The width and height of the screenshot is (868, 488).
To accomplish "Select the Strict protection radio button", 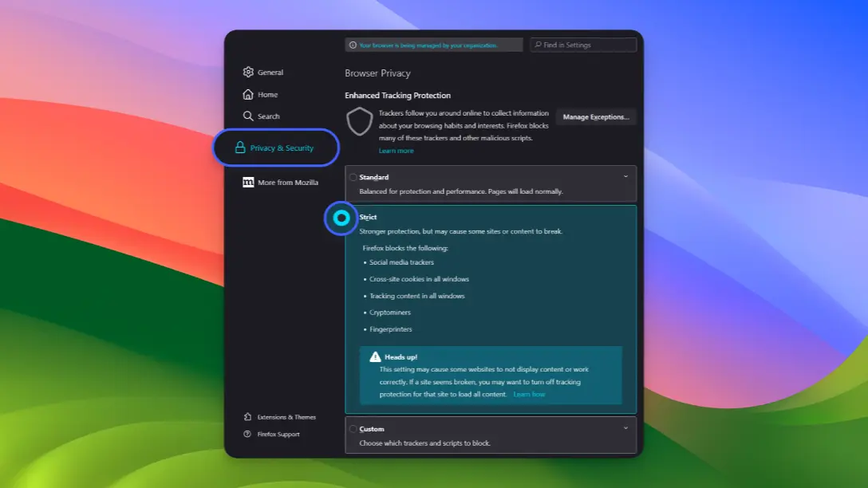I will (341, 217).
